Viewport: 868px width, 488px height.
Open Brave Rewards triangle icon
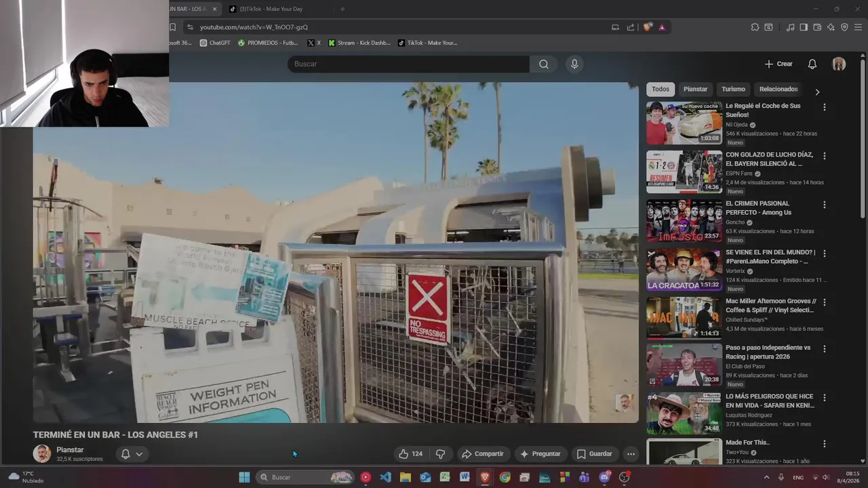[x=662, y=27]
